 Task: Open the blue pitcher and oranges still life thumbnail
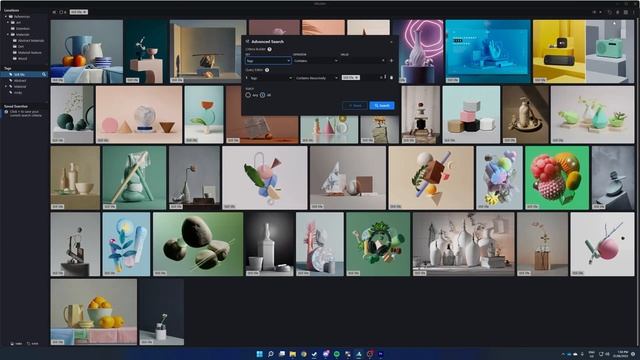[87, 51]
